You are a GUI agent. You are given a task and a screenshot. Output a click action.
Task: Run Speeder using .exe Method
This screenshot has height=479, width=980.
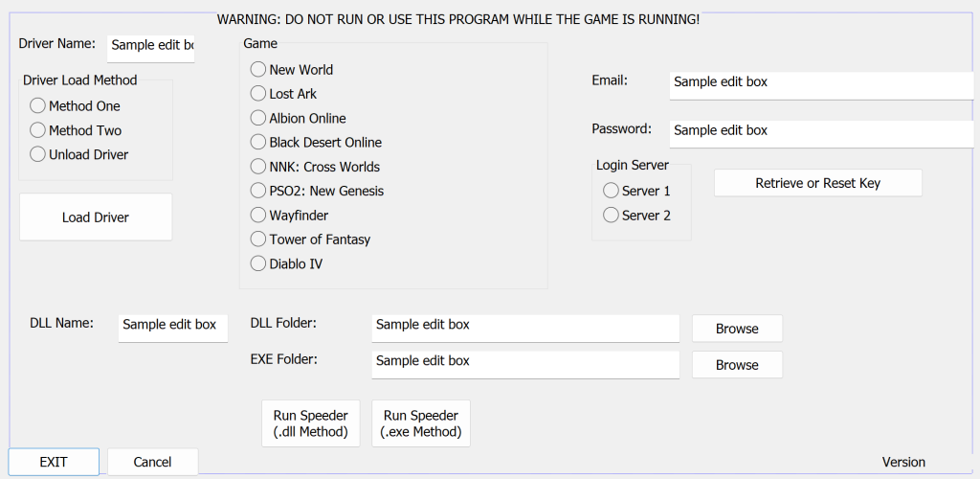tap(421, 423)
